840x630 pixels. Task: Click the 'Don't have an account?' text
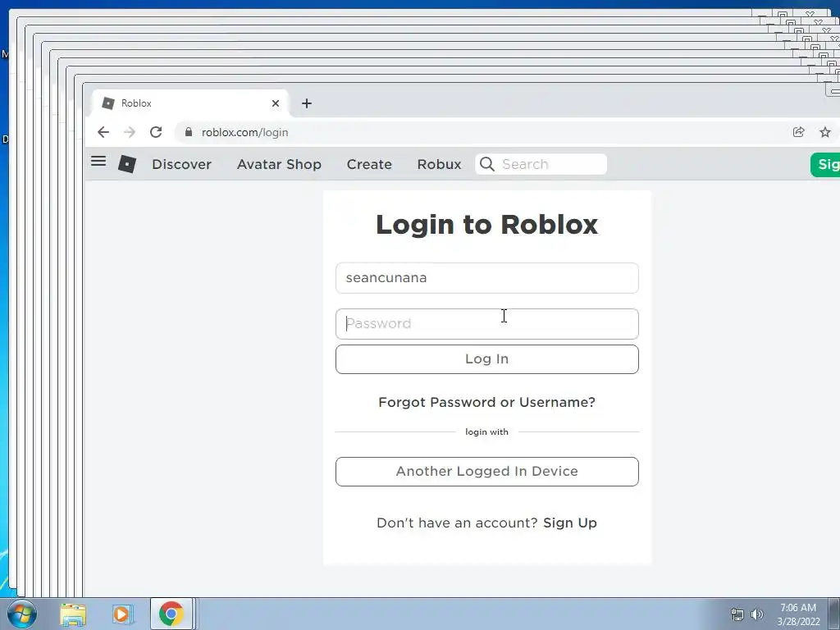click(457, 523)
